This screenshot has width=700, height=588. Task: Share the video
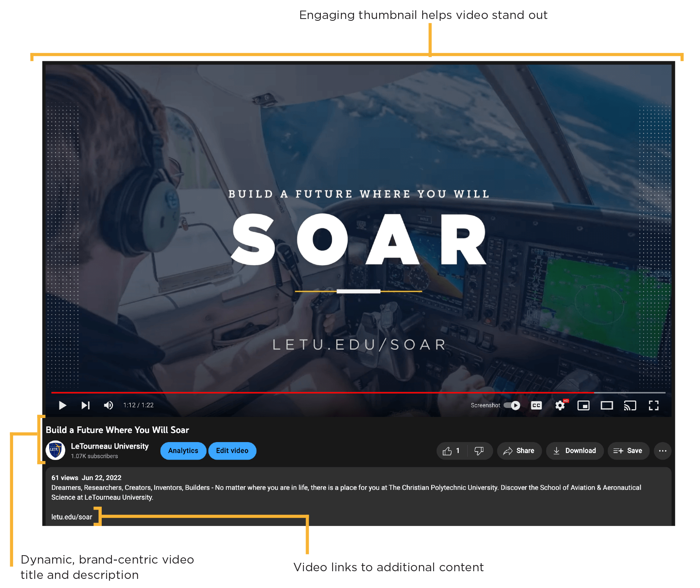(519, 451)
